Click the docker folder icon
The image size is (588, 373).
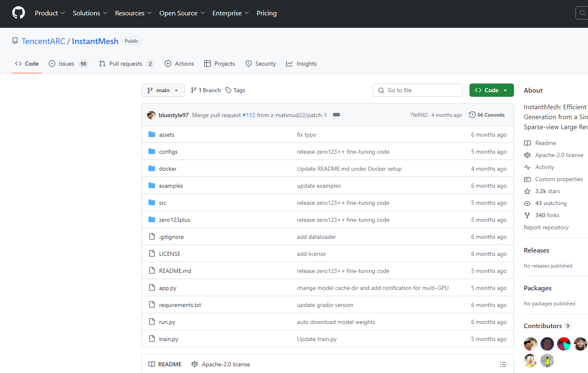pos(152,169)
